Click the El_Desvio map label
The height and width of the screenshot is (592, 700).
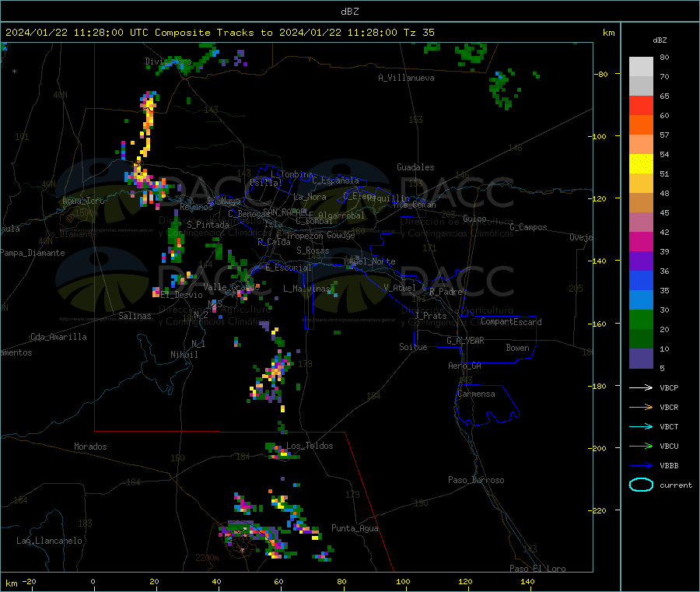pos(182,295)
